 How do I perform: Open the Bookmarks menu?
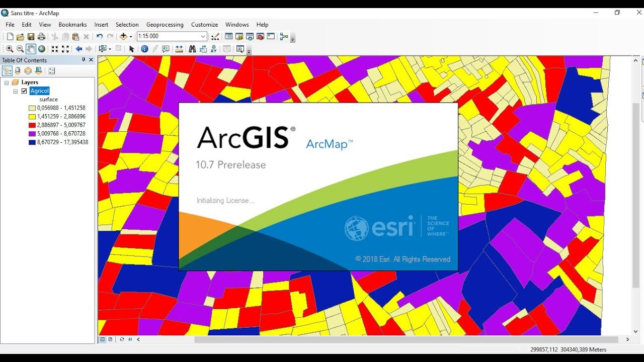[x=72, y=24]
